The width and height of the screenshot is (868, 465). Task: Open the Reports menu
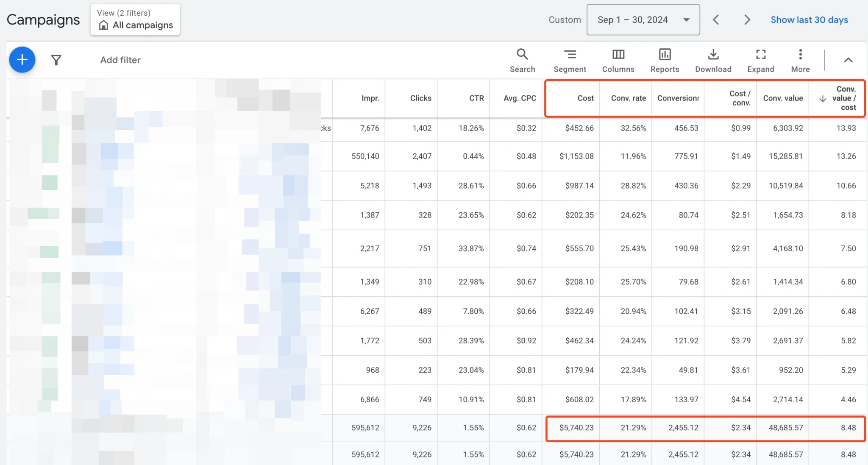coord(665,60)
